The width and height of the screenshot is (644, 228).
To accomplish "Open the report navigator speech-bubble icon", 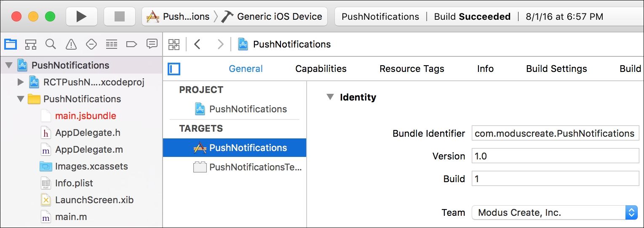I will pyautogui.click(x=152, y=44).
